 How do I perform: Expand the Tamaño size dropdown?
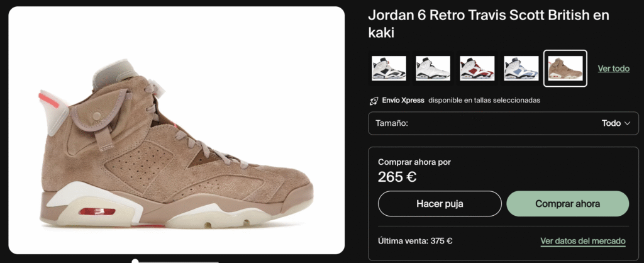point(503,123)
